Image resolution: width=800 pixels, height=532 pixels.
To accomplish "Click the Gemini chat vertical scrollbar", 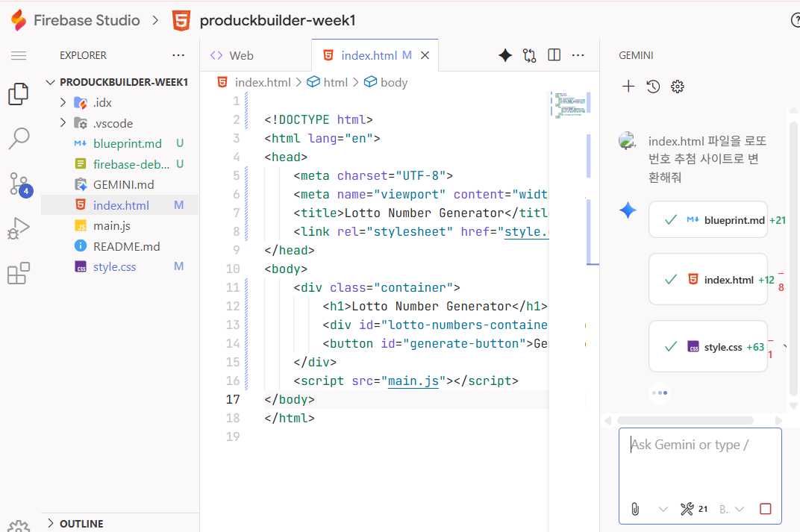I will pos(793,259).
